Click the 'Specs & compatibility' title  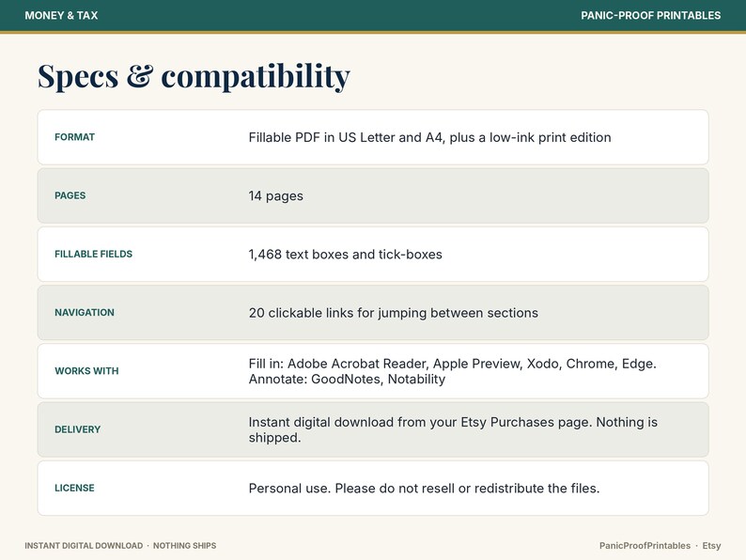[194, 77]
